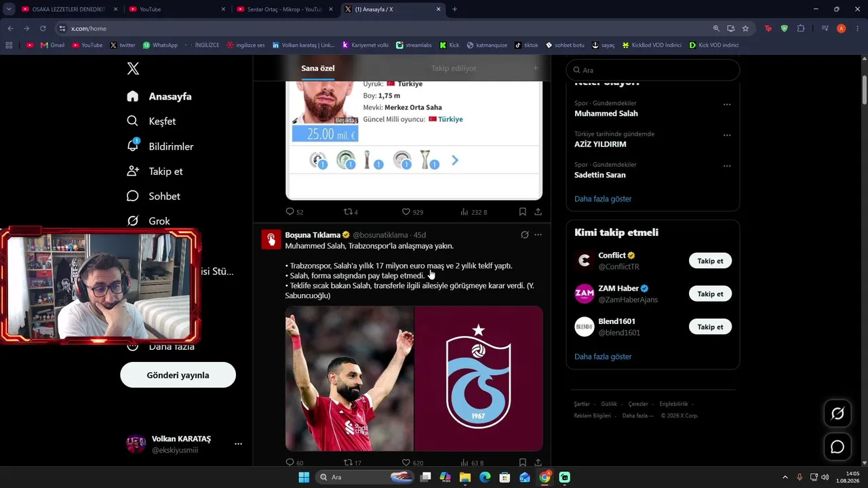Screen dimensions: 868x488
Task: Open the WhatsApp bookmark
Action: (160, 45)
